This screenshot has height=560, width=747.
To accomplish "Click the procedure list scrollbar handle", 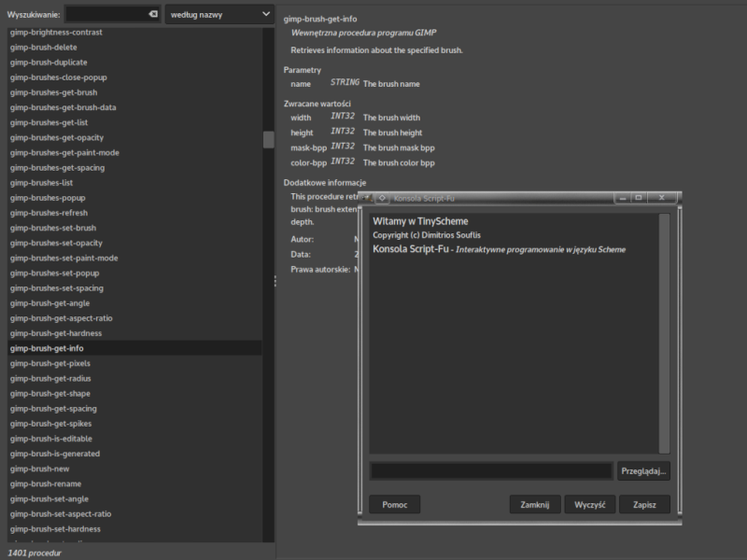I will click(x=269, y=139).
